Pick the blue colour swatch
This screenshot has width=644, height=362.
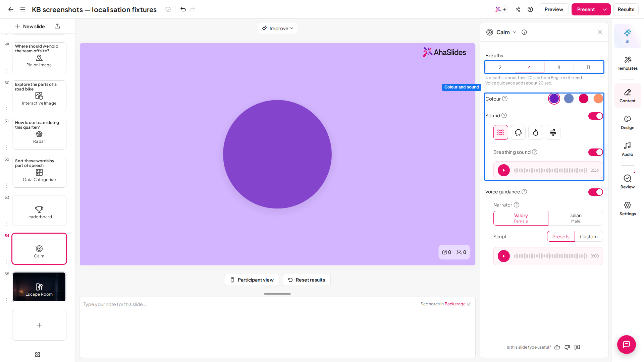pos(569,99)
